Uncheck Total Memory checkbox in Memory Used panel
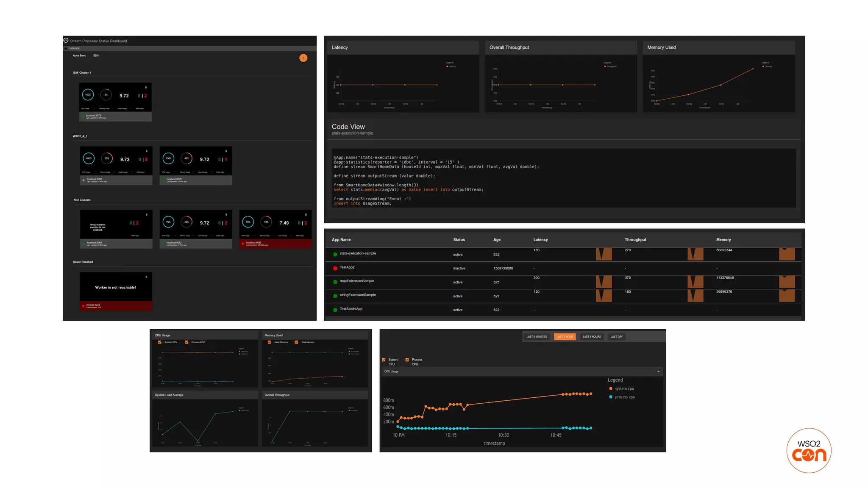 297,342
